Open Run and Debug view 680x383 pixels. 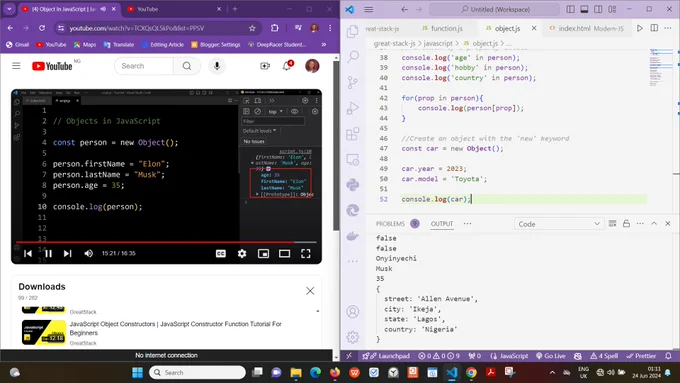(353, 108)
